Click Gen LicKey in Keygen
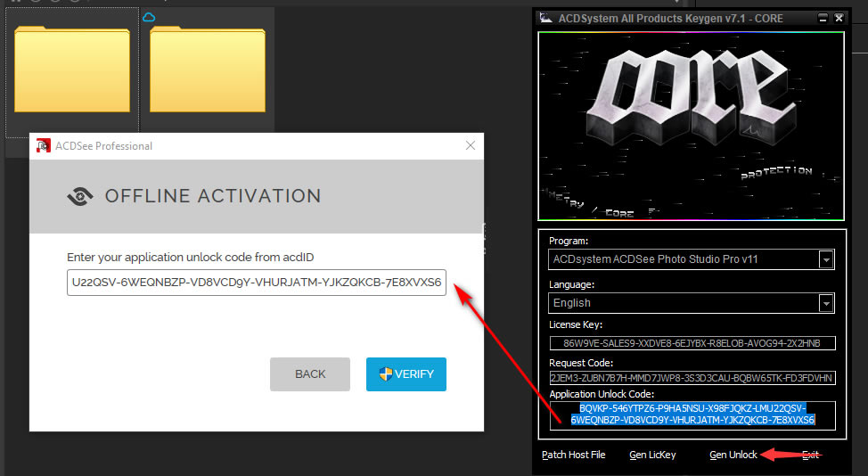868x476 pixels. point(652,455)
